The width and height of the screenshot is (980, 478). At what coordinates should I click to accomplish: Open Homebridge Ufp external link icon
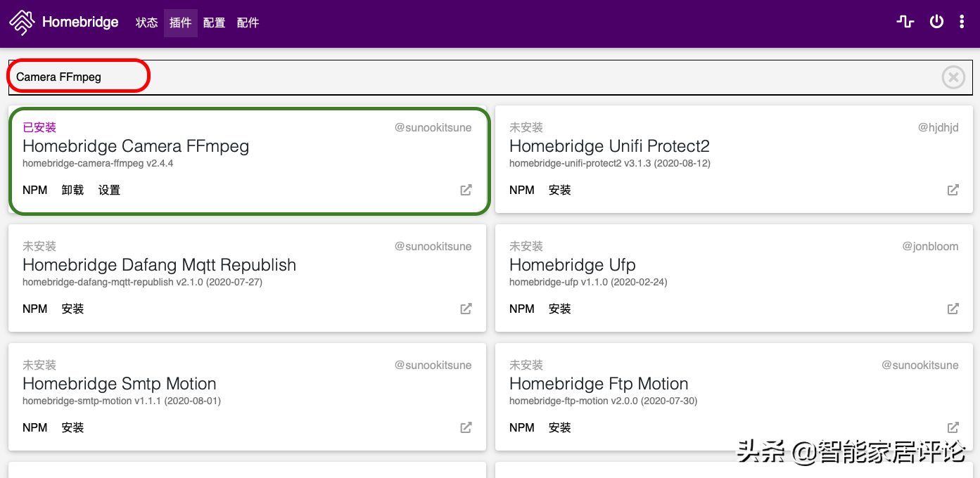pos(953,309)
